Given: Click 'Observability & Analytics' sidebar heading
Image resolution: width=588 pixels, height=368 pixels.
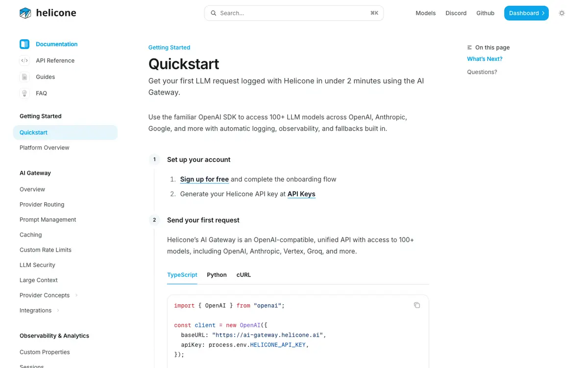Looking at the screenshot, I should [x=54, y=336].
